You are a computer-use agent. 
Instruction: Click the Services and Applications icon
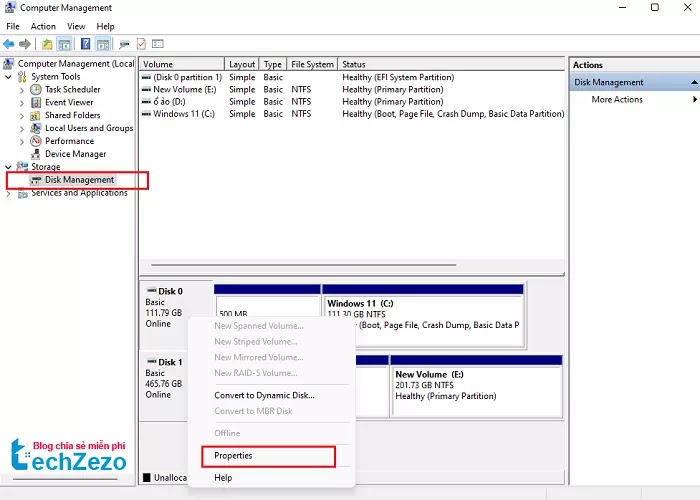click(x=22, y=193)
